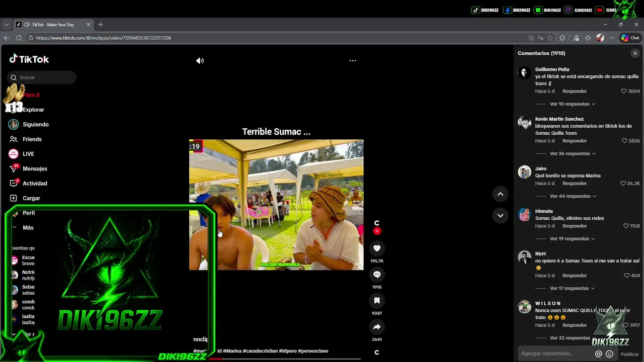Expand Ver 44 respuestas

point(573,196)
